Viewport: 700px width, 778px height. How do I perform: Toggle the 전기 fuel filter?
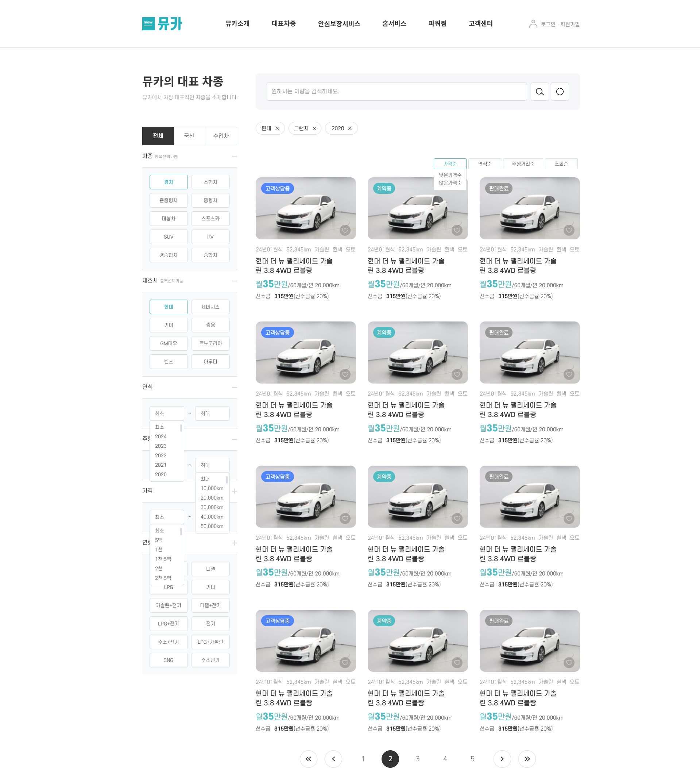click(210, 624)
